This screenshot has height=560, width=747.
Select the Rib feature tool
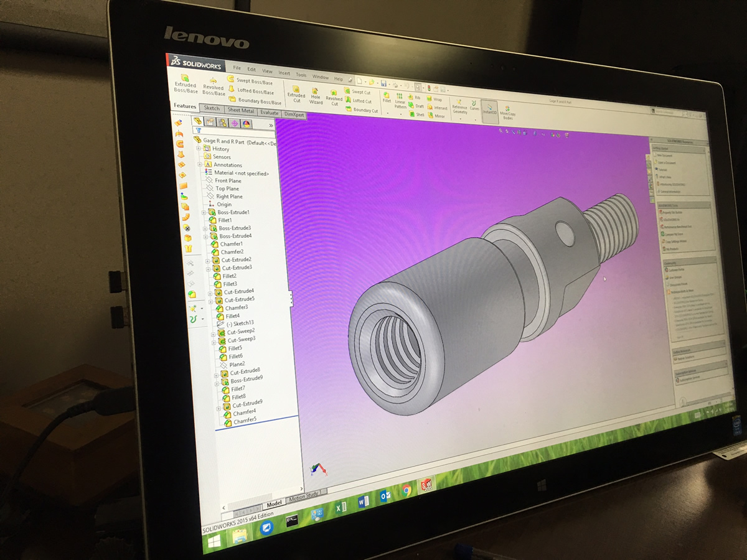413,98
